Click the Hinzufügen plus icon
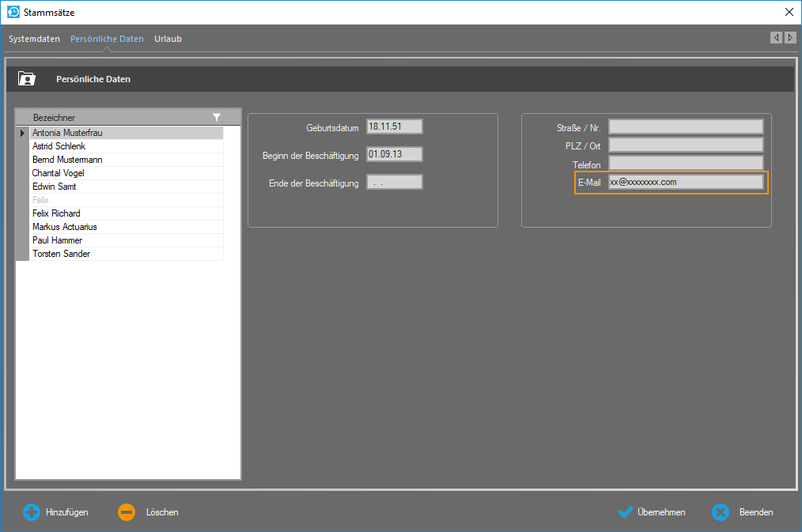Screen dimensions: 802x532 (31, 512)
